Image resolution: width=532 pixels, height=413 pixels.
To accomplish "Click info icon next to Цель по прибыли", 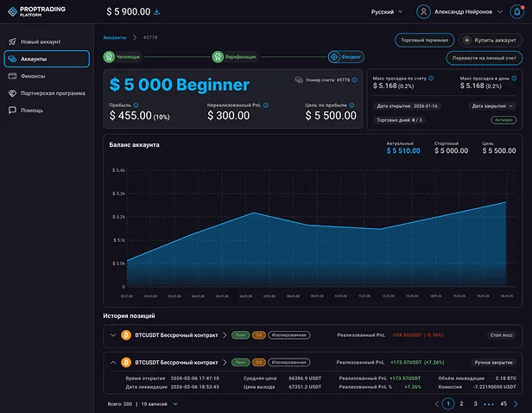I will [351, 105].
